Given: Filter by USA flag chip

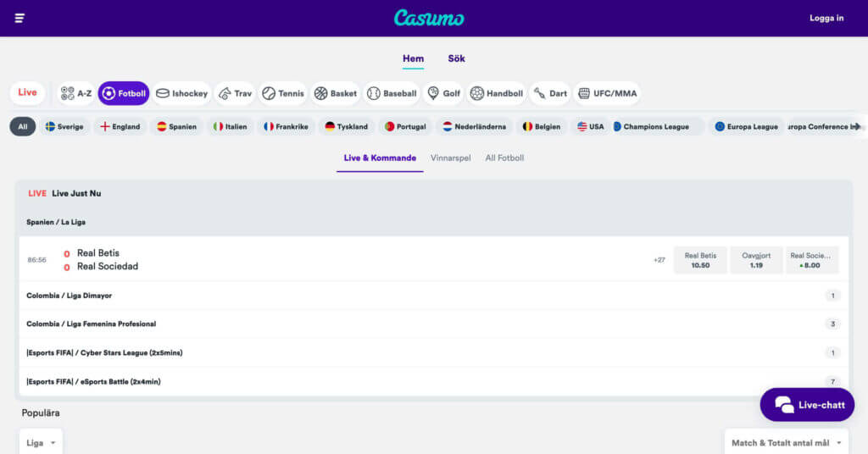Looking at the screenshot, I should 591,127.
